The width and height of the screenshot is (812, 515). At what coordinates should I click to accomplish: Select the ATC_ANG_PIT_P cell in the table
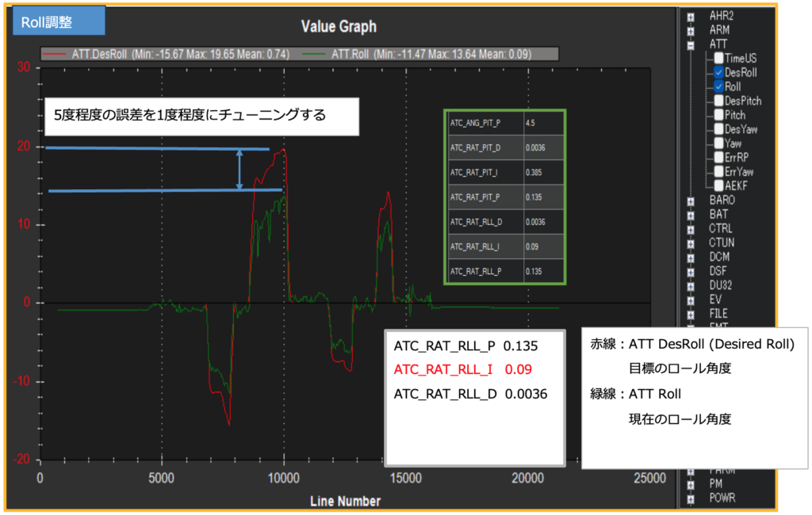[486, 123]
